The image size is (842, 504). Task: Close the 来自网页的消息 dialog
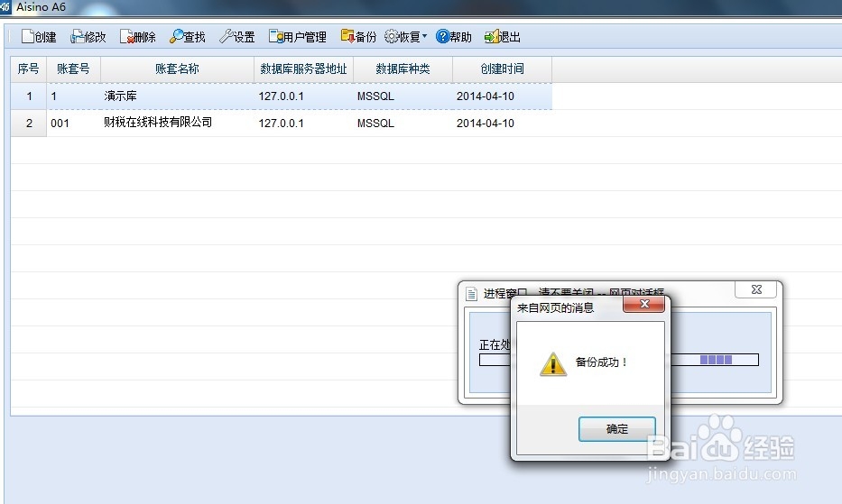click(643, 305)
